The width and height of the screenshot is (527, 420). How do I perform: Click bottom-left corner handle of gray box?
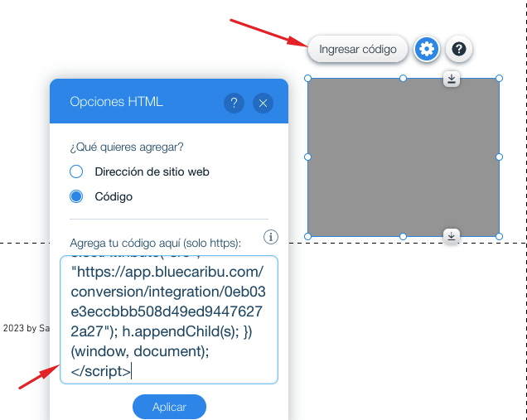click(x=308, y=237)
